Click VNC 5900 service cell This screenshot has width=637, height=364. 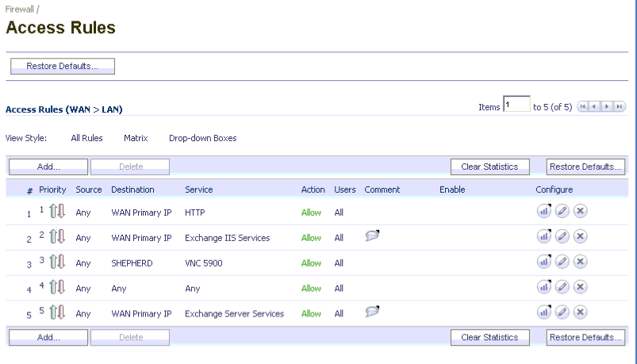pos(204,263)
